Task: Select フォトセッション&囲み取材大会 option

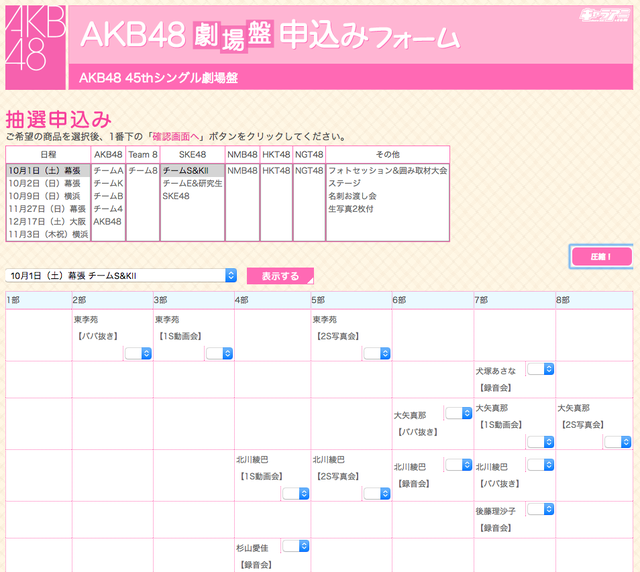Action: [388, 170]
